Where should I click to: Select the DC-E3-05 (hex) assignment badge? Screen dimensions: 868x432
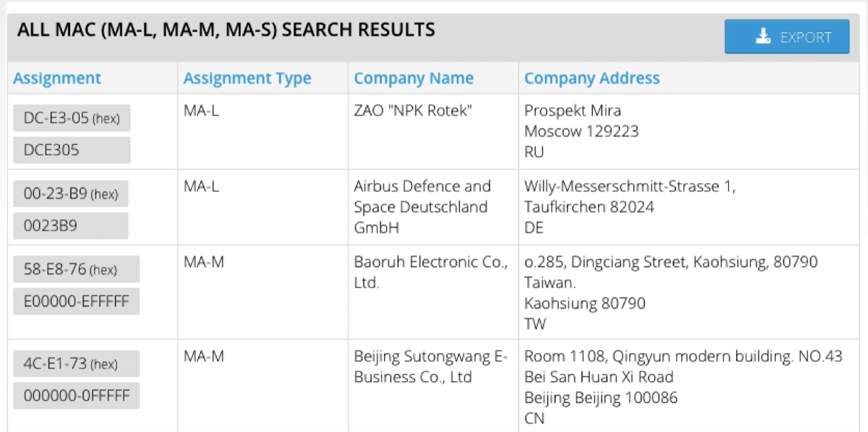tap(71, 118)
